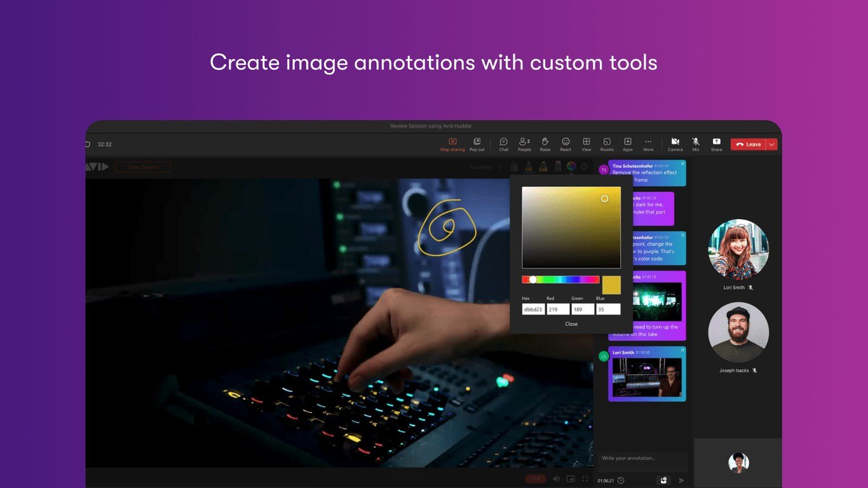Click the picture-in-picture icon below the video
Screen dimensions: 868x488
pyautogui.click(x=571, y=478)
